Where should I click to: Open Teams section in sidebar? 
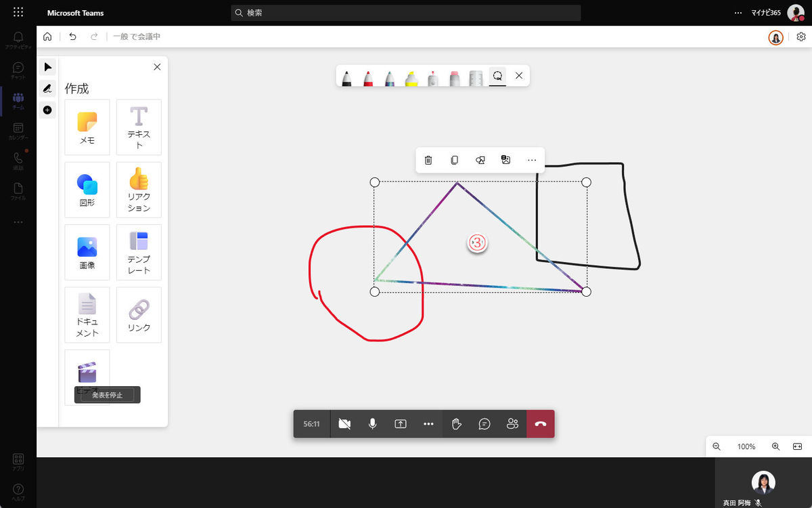point(18,101)
